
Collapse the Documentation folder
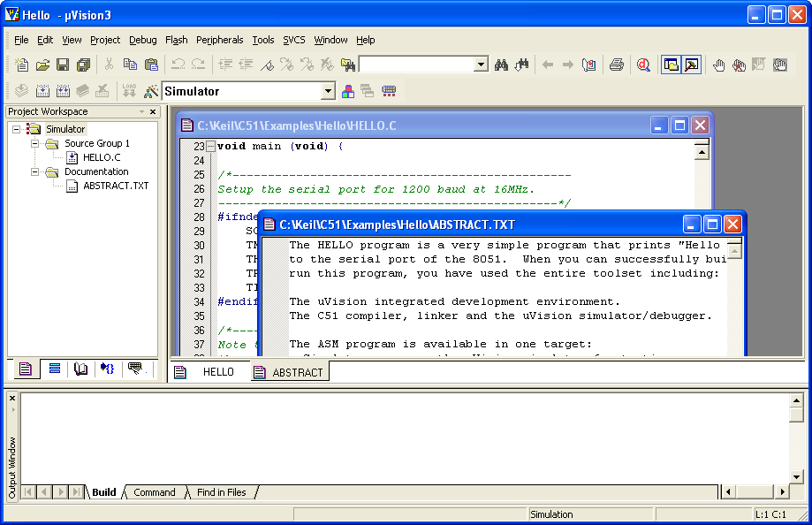(34, 171)
